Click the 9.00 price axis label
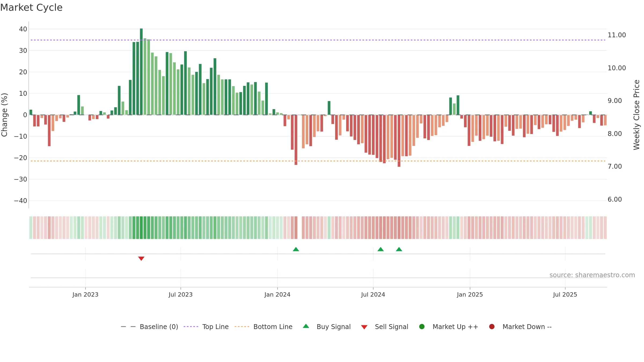The image size is (644, 362). point(614,101)
